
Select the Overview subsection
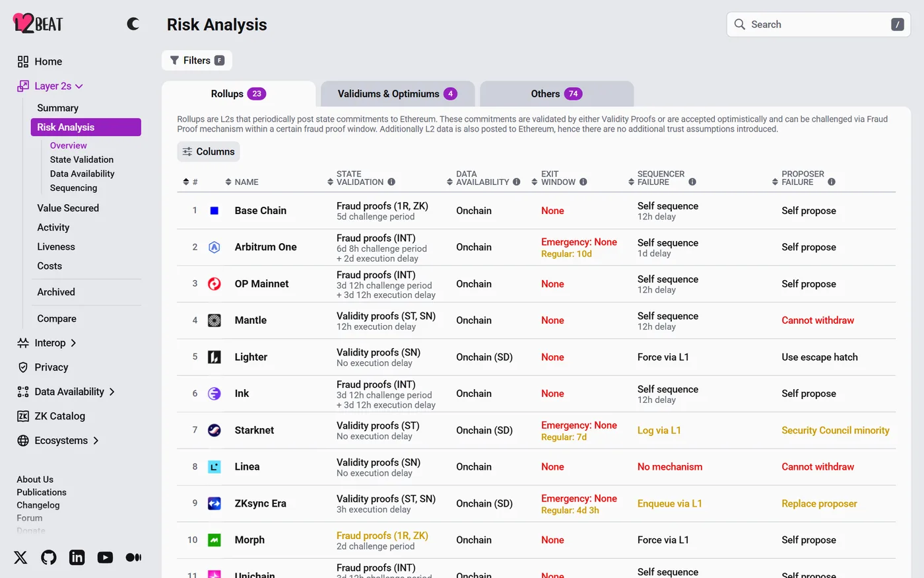pyautogui.click(x=69, y=145)
